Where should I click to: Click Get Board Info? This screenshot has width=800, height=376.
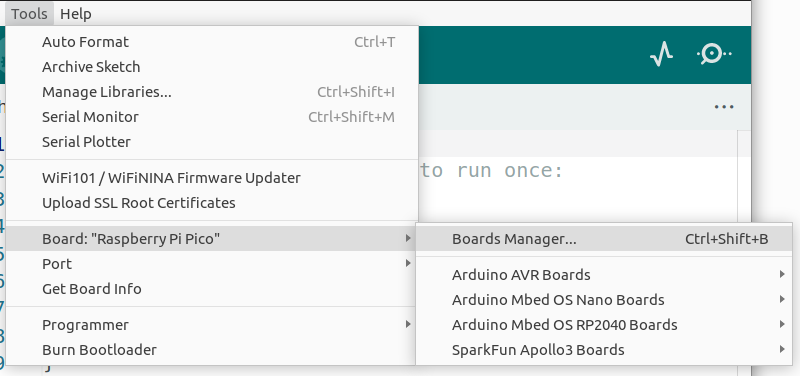pos(212,289)
